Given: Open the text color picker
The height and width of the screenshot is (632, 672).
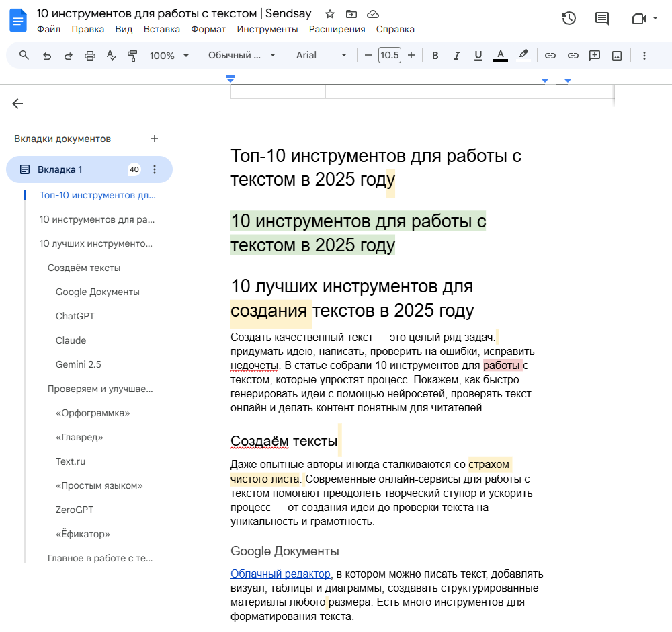Looking at the screenshot, I should tap(500, 56).
